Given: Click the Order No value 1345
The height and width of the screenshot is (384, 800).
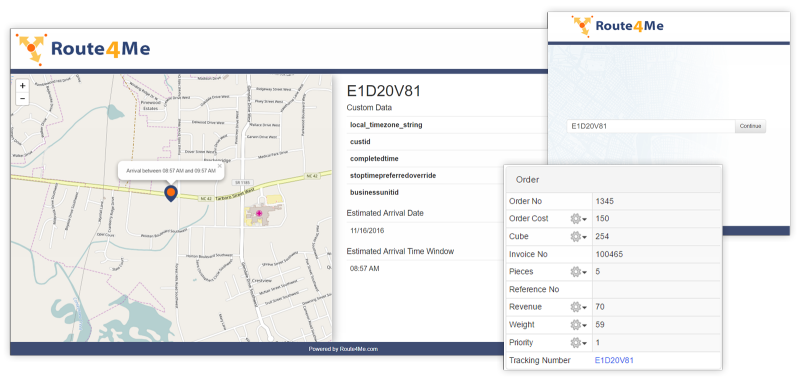Looking at the screenshot, I should [x=604, y=201].
